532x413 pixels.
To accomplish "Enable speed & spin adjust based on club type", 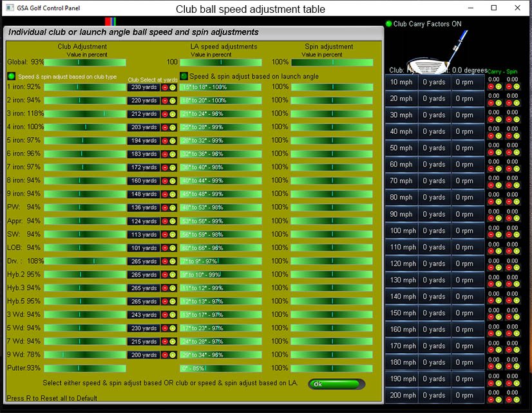I will tap(11, 76).
